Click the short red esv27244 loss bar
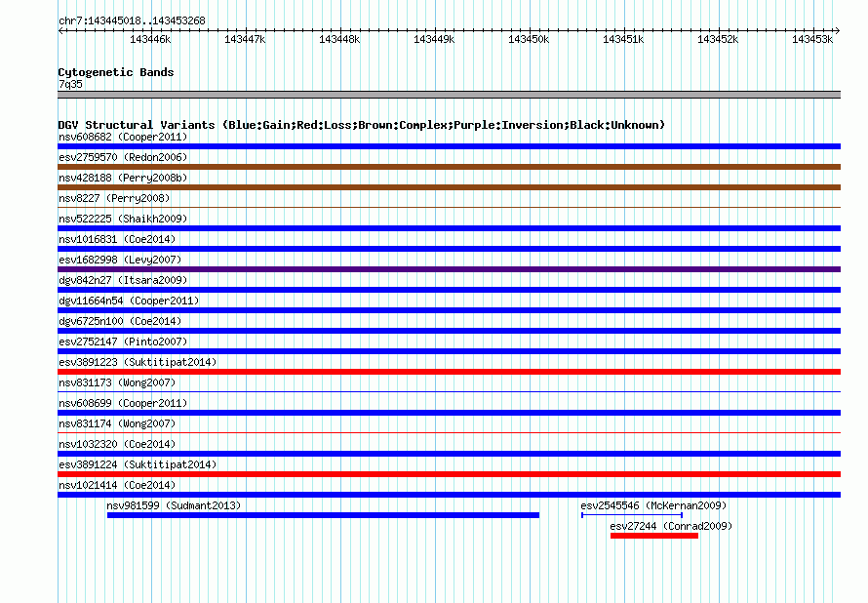This screenshot has width=868, height=603. (654, 536)
